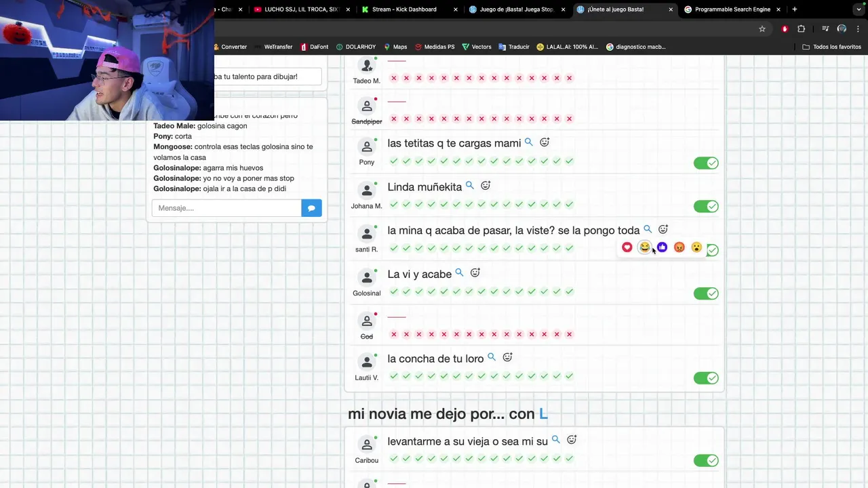
Task: Switch to 'Programmable Search Engine' tab
Action: point(732,9)
